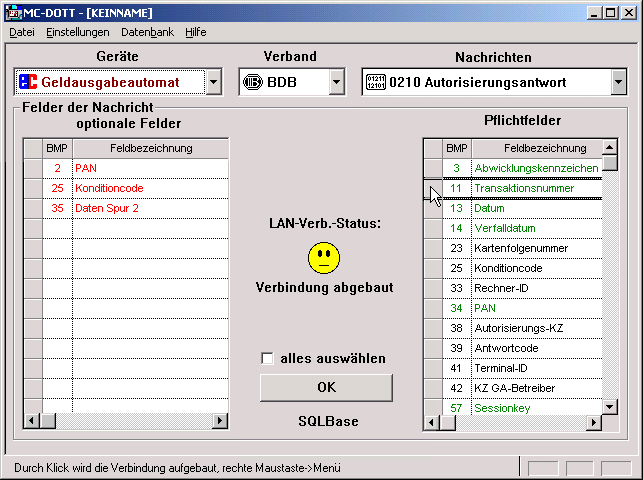The height and width of the screenshot is (480, 643).
Task: Open the Verband dropdown arrow
Action: tap(337, 82)
